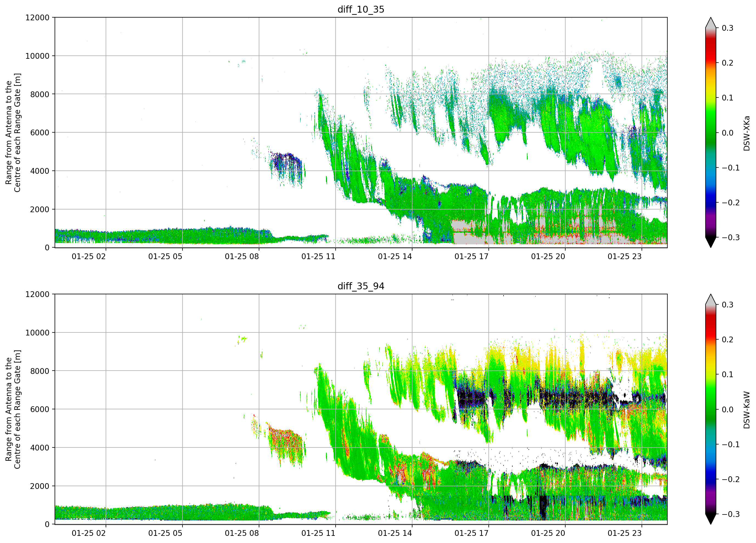Image resolution: width=756 pixels, height=543 pixels.
Task: Click the DSW-KaW colorbar gradient
Action: point(711,409)
